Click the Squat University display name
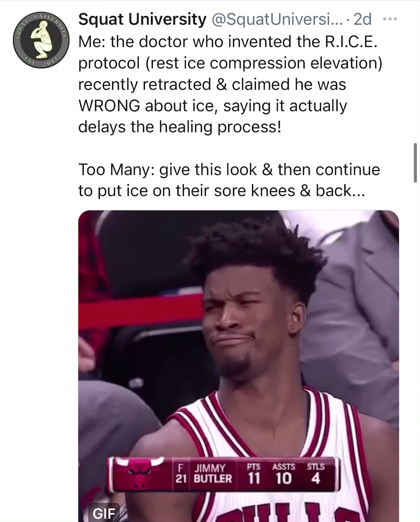The image size is (420, 522). point(142,19)
